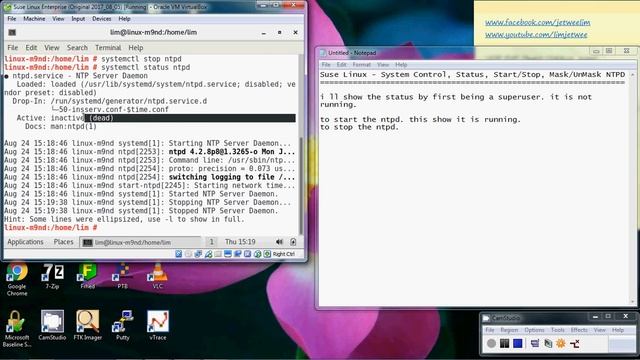Click the terminal icon in its title bar
640x360 pixels.
[12, 32]
